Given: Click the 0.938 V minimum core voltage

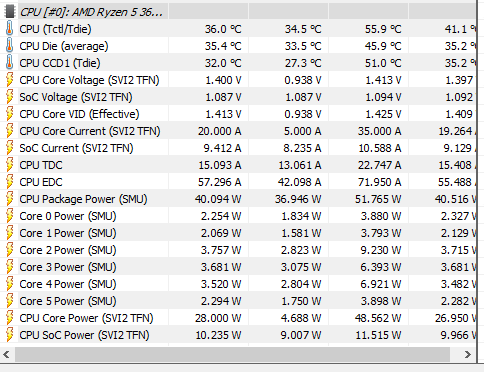Looking at the screenshot, I should click(303, 80).
